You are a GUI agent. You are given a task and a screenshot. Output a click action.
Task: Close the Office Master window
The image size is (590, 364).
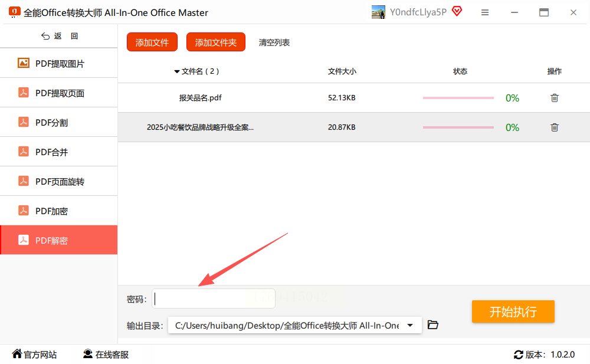point(573,12)
